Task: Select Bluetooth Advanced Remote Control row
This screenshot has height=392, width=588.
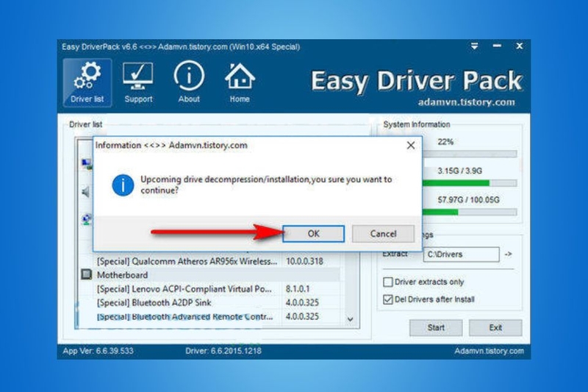Action: coord(210,316)
